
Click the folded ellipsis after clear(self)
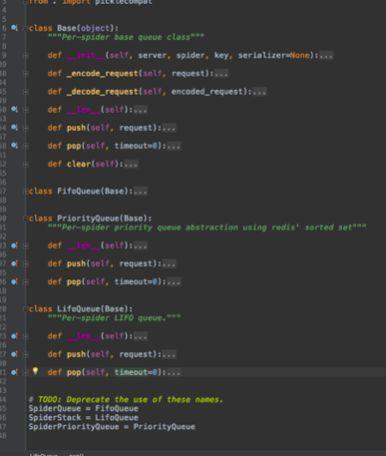[131, 164]
